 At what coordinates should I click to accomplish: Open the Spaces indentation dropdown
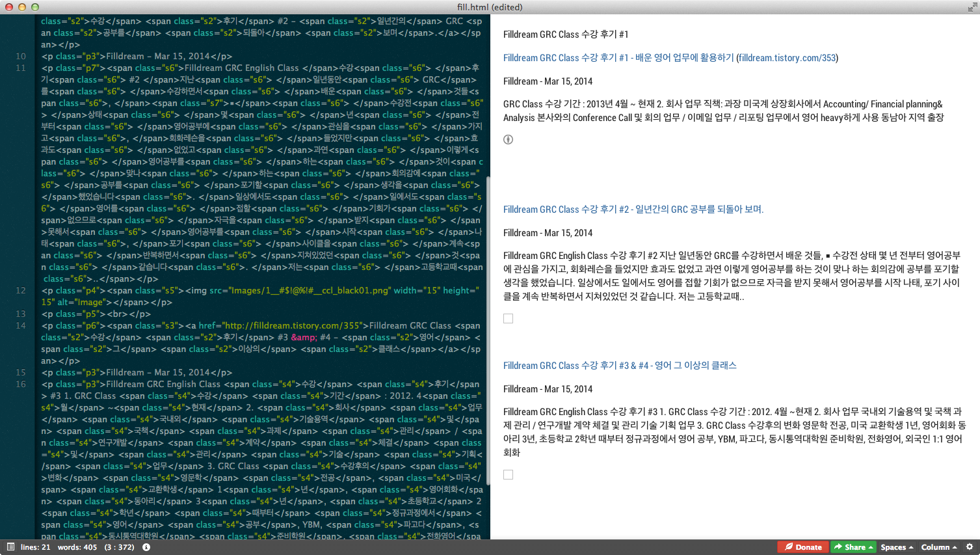(x=897, y=547)
